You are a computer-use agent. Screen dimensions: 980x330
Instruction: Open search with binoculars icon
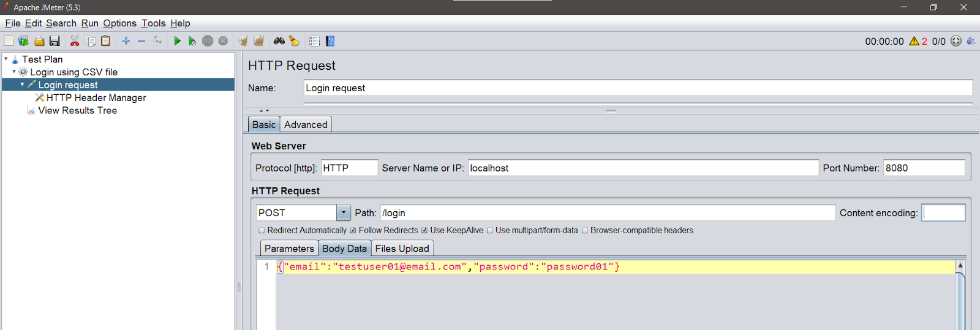pos(279,41)
